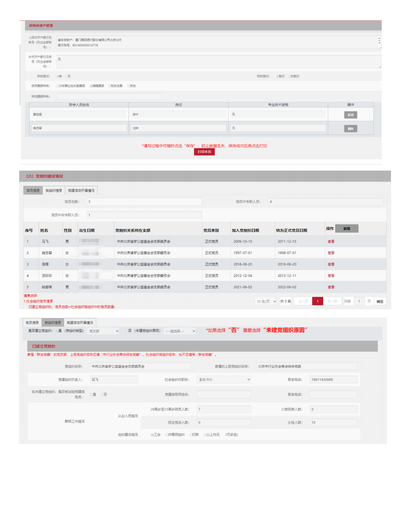This screenshot has height=532, width=411.
Task: Click the 党员中专职人员 input field
Action: [x=325, y=202]
